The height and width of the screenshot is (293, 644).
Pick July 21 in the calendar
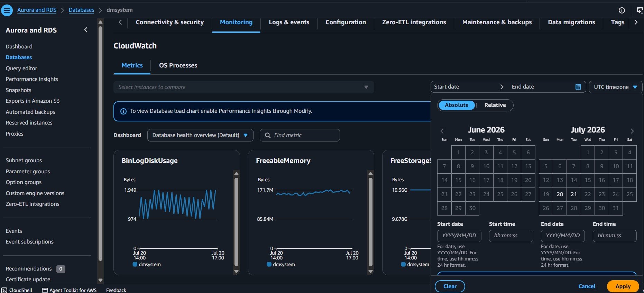[574, 194]
